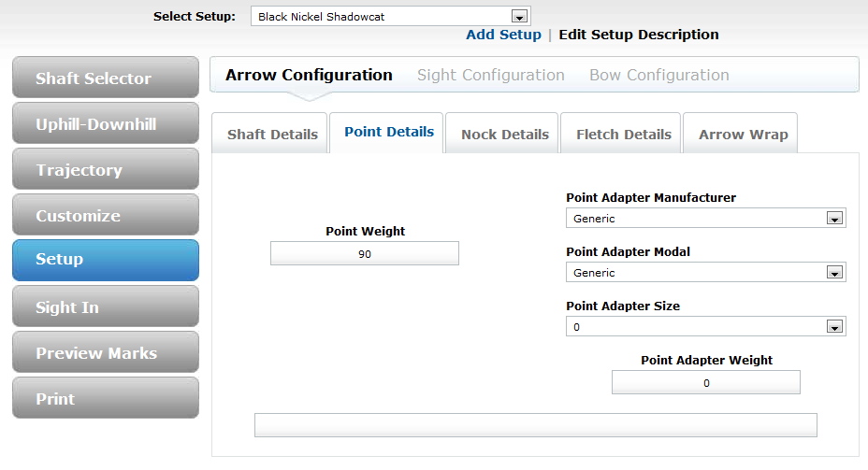Open Point Adapter Size dropdown
The image size is (868, 470).
point(705,327)
